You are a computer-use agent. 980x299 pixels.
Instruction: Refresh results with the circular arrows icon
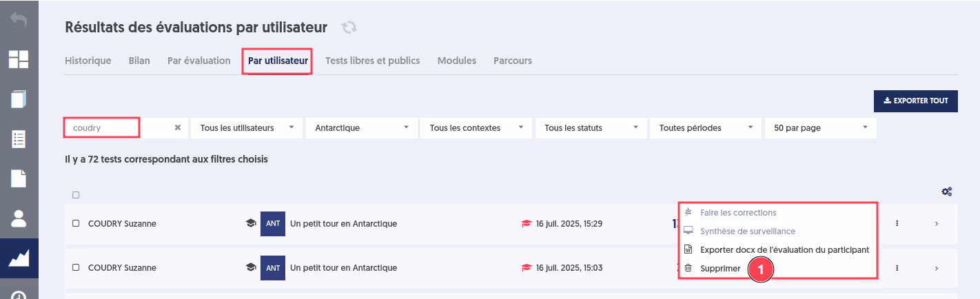349,28
